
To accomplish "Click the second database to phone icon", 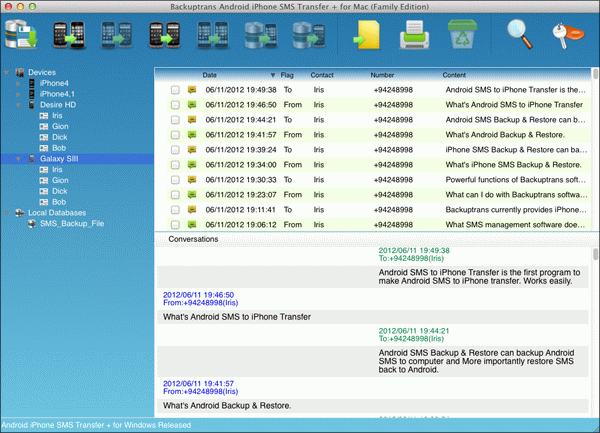I will click(309, 35).
